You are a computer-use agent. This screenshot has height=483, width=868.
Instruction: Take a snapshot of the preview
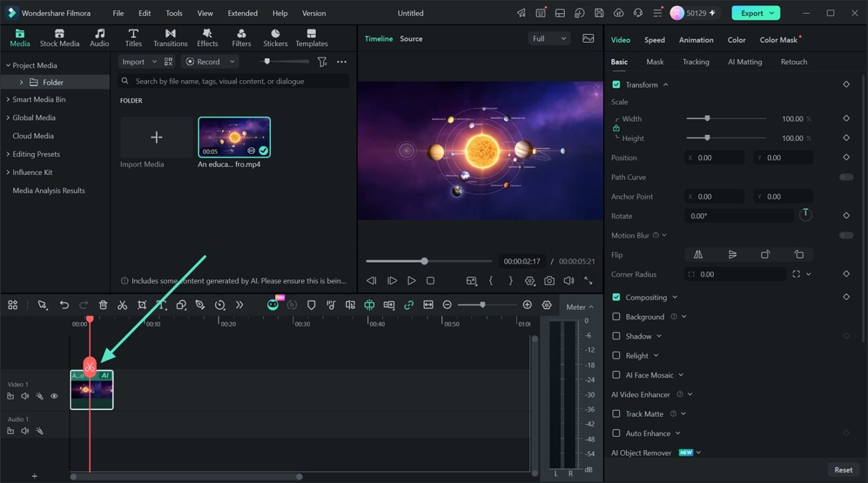click(549, 281)
